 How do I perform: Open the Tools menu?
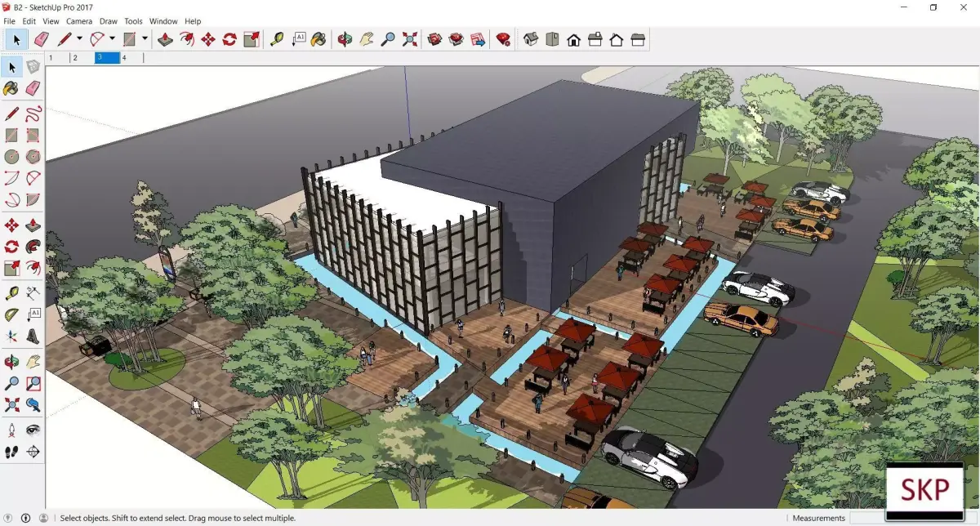[133, 21]
